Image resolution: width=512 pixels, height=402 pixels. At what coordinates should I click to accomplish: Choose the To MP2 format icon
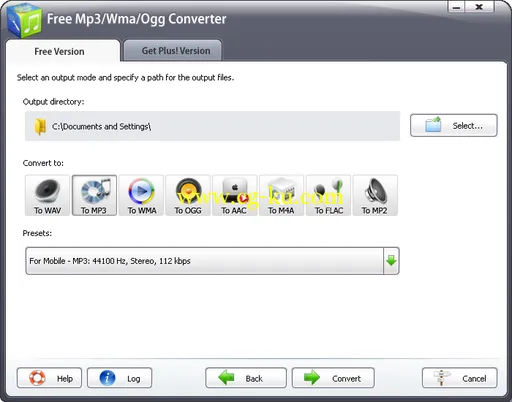point(375,195)
